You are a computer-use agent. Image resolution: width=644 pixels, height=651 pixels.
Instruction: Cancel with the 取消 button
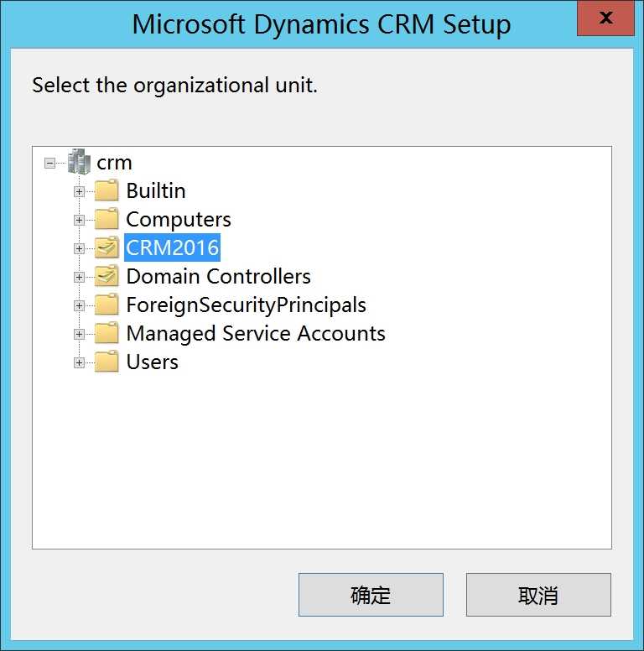[x=538, y=595]
